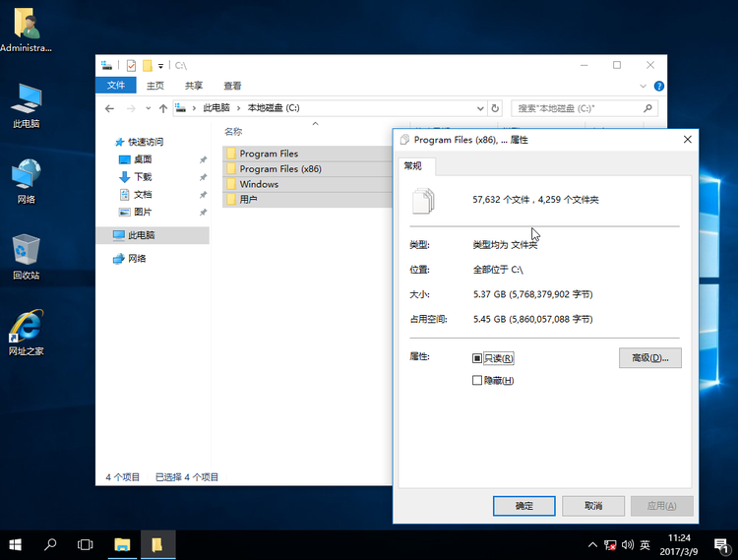The height and width of the screenshot is (560, 738).
Task: Open the Windows Start menu
Action: coord(15,545)
